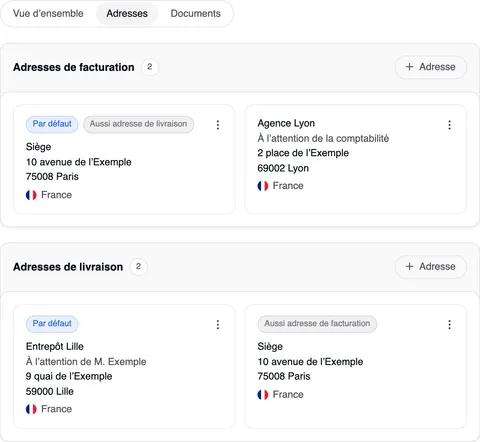Click 'Aussi adresse de facturation' badge

coord(317,324)
